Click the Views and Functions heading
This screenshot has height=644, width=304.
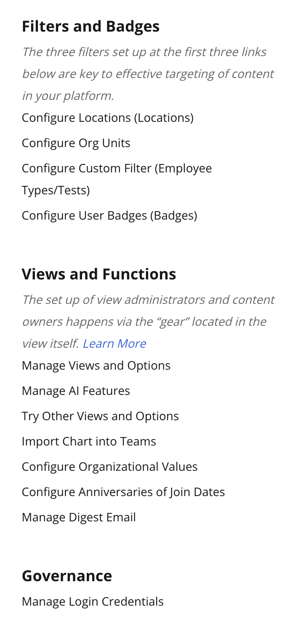99,274
